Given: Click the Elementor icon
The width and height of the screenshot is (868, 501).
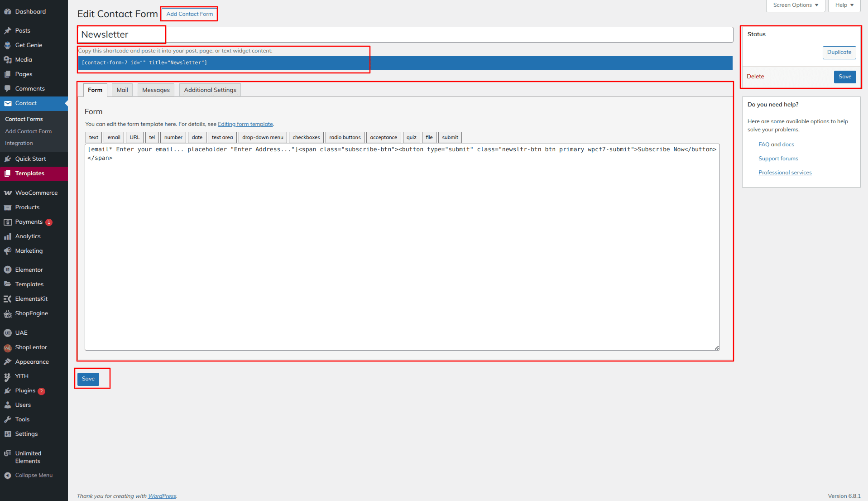Looking at the screenshot, I should point(8,270).
